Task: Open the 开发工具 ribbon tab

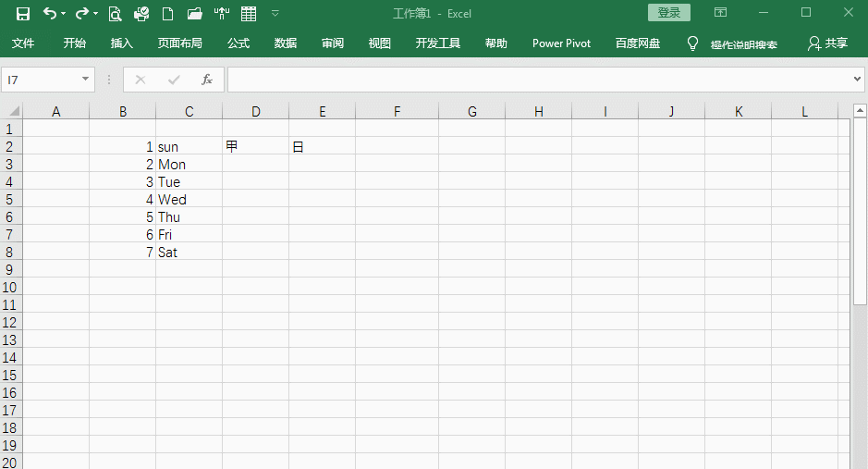Action: 438,43
